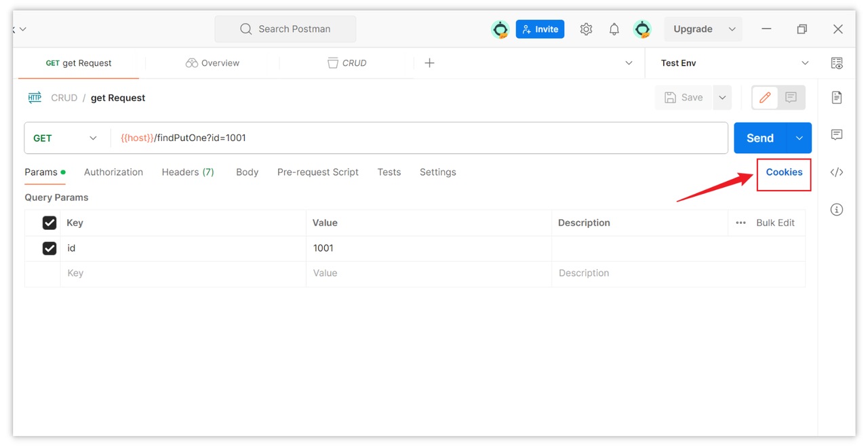Select the Body tab
The width and height of the screenshot is (868, 447).
(x=247, y=172)
